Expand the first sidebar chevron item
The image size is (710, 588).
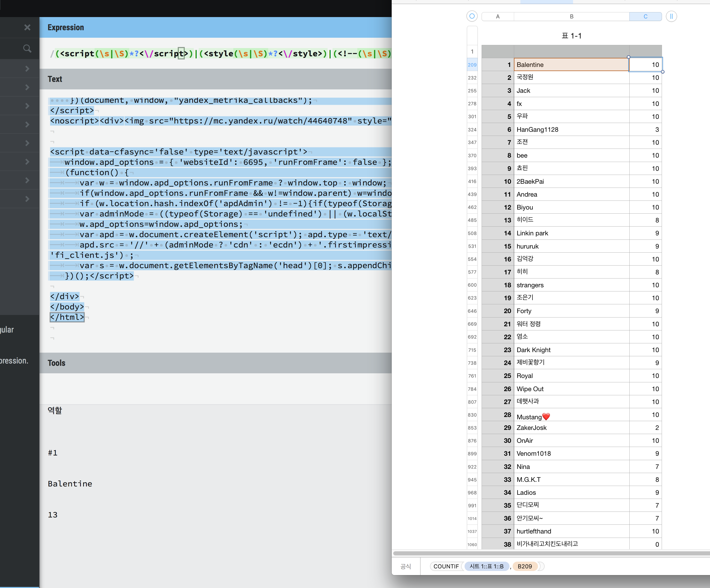(27, 69)
